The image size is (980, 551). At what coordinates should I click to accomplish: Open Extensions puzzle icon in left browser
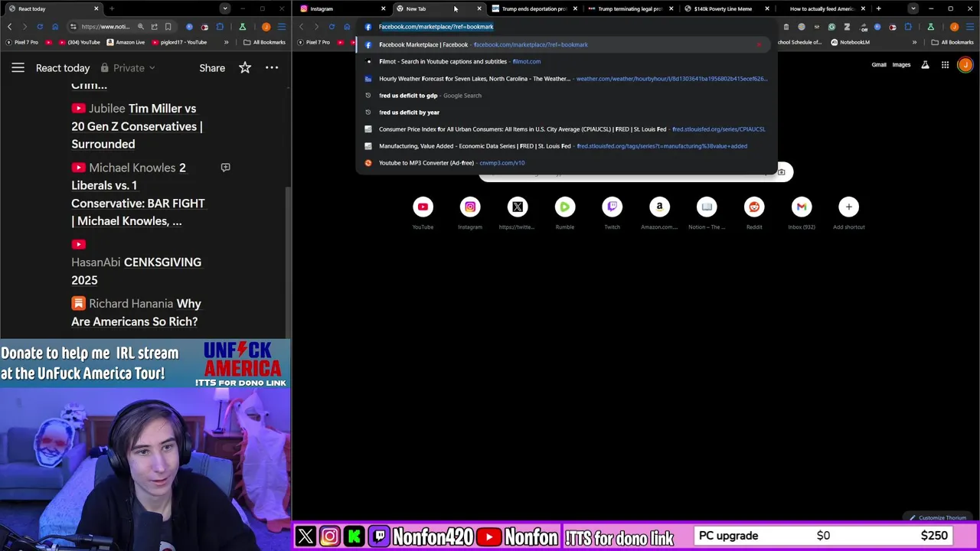pos(220,27)
